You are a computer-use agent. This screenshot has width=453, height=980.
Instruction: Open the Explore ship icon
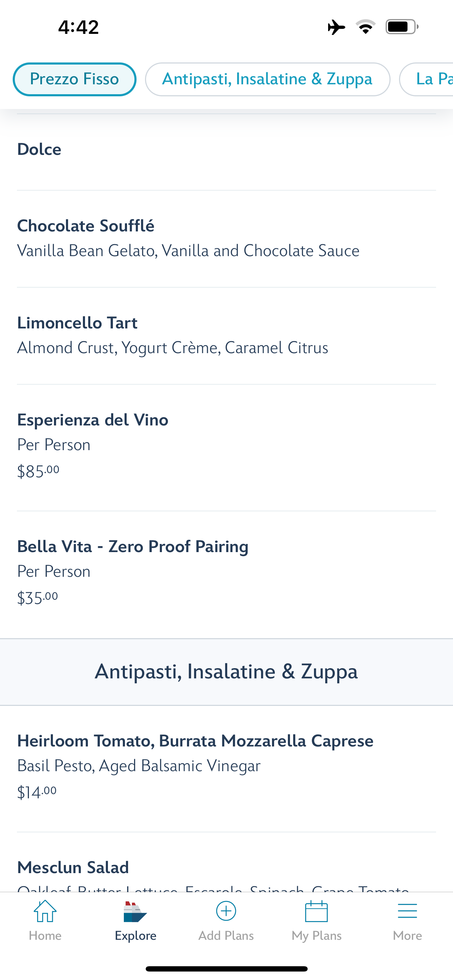coord(135,911)
